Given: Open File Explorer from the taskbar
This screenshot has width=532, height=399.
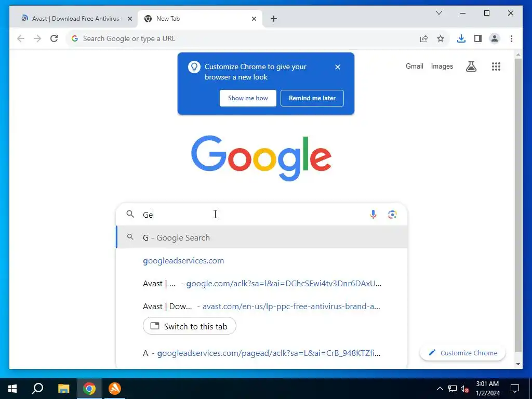Looking at the screenshot, I should click(63, 389).
